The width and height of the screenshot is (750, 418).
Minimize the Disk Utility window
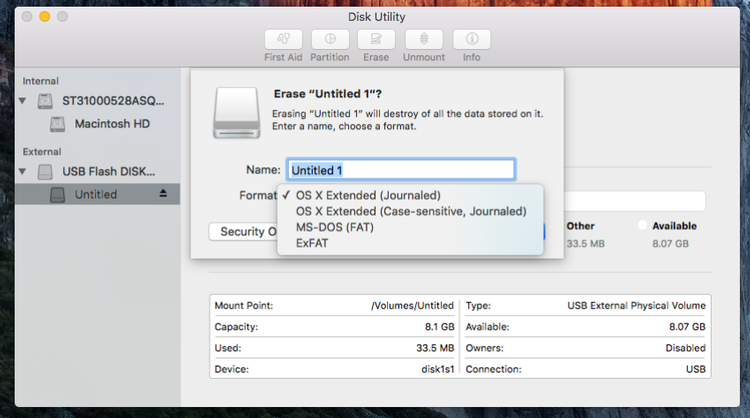pos(45,17)
